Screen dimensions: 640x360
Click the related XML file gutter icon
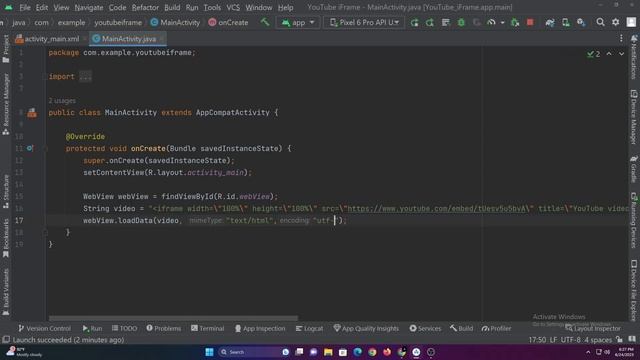[x=32, y=113]
